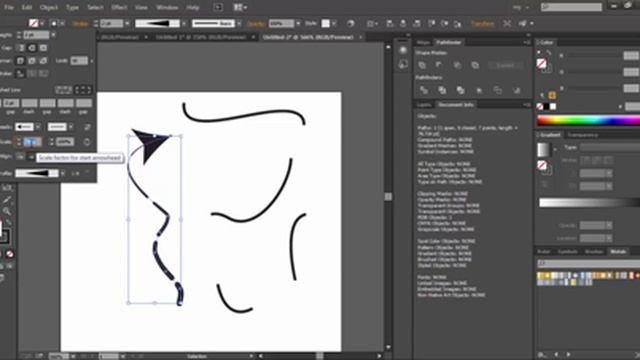The height and width of the screenshot is (360, 640).
Task: Apply the Divide pathfinder icon
Action: tap(424, 90)
